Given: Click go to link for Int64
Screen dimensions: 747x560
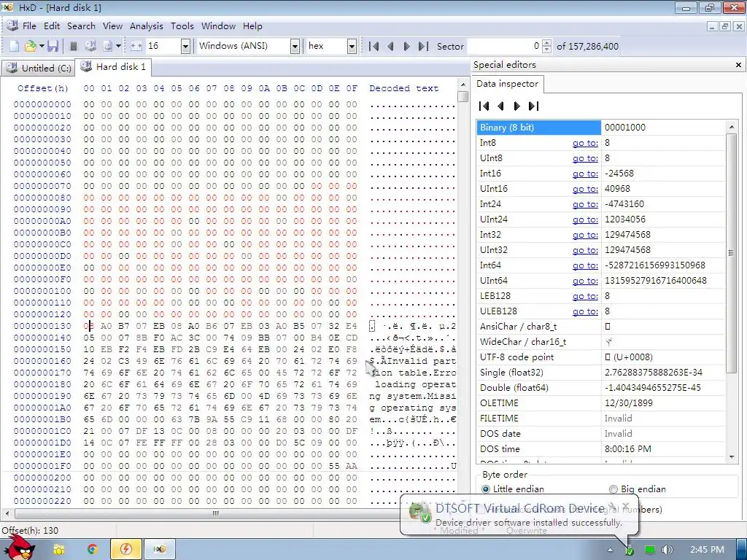Looking at the screenshot, I should coord(585,265).
